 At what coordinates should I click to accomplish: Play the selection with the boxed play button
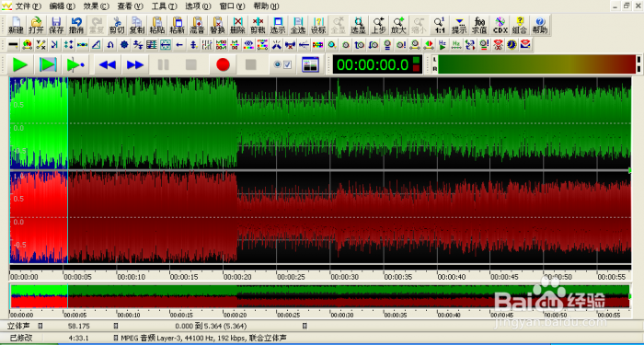(x=48, y=64)
